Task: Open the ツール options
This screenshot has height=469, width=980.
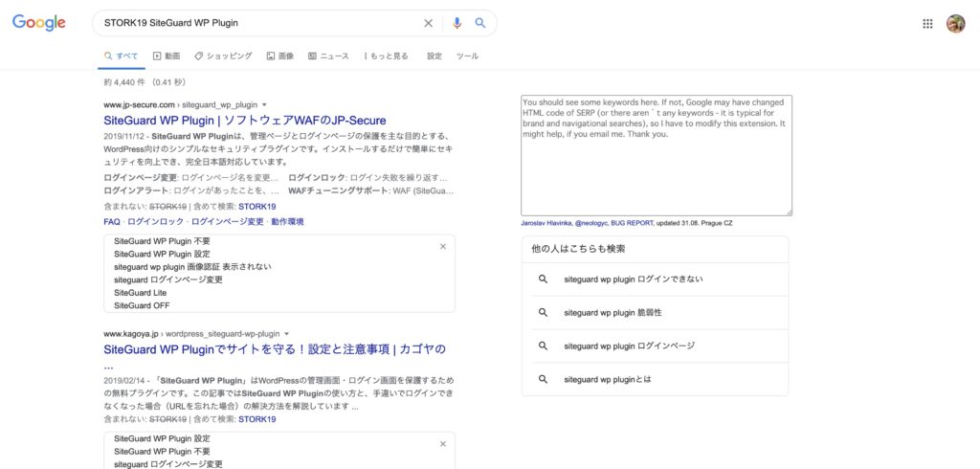Action: [x=467, y=56]
